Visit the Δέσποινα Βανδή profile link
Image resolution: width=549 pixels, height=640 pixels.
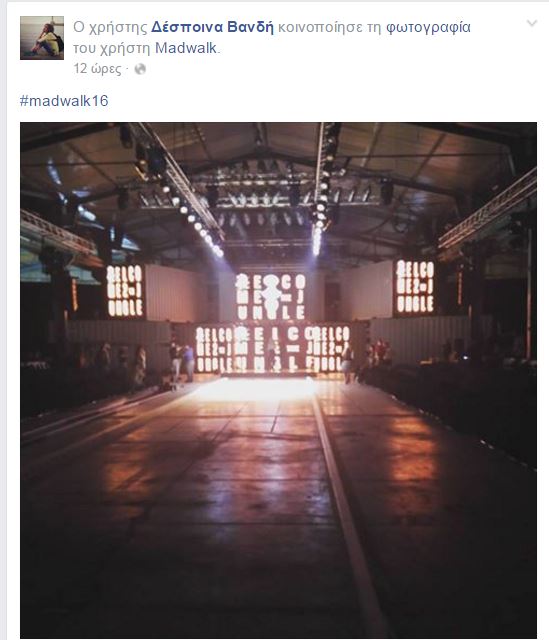click(212, 27)
